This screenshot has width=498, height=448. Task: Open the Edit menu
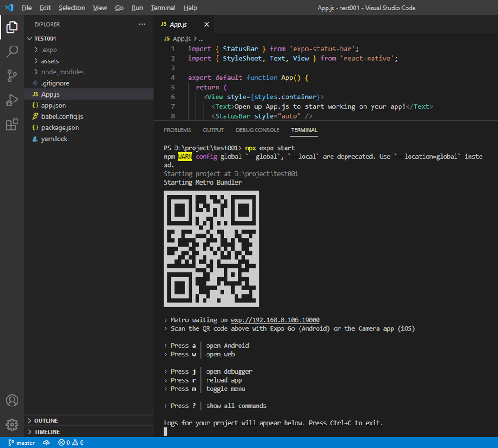pos(45,8)
